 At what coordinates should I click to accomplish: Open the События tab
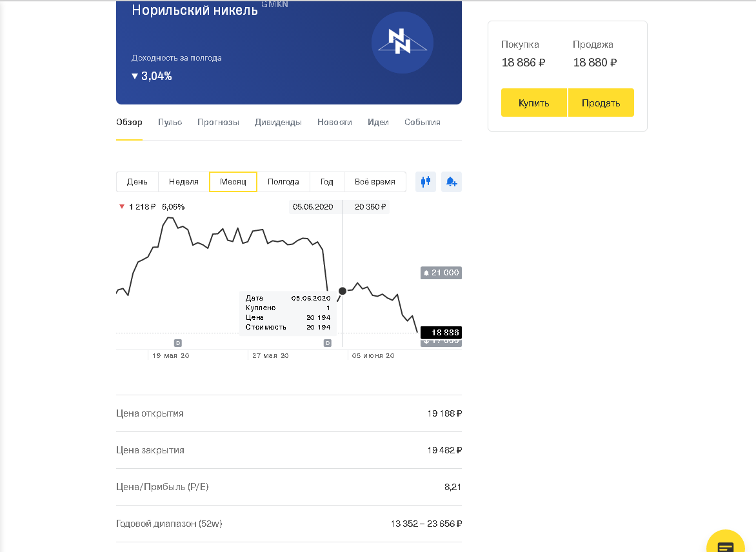tap(422, 123)
